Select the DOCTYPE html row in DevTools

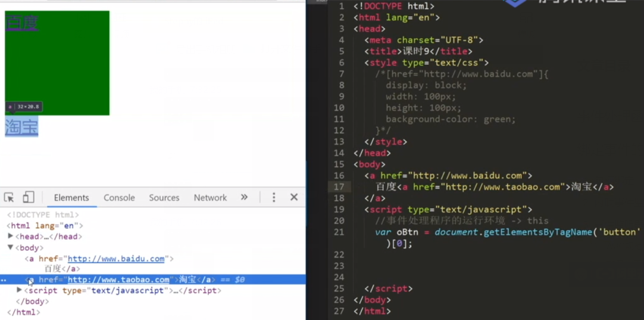pos(43,215)
